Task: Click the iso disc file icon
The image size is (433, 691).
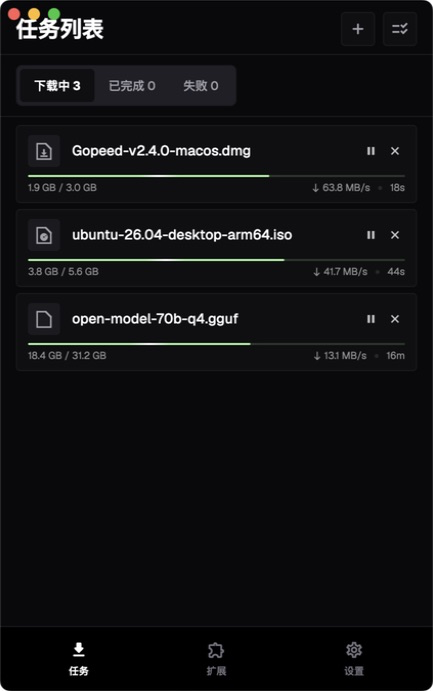Action: tap(44, 235)
